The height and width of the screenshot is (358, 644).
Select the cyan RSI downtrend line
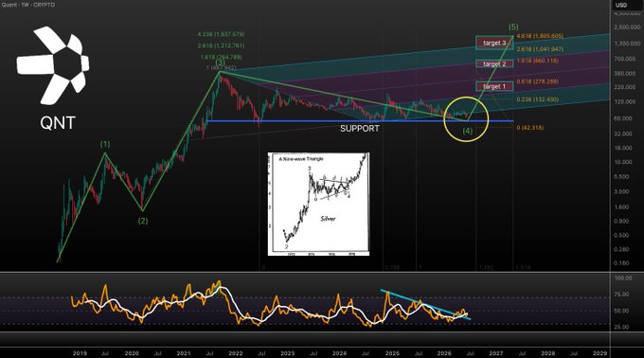(x=425, y=305)
